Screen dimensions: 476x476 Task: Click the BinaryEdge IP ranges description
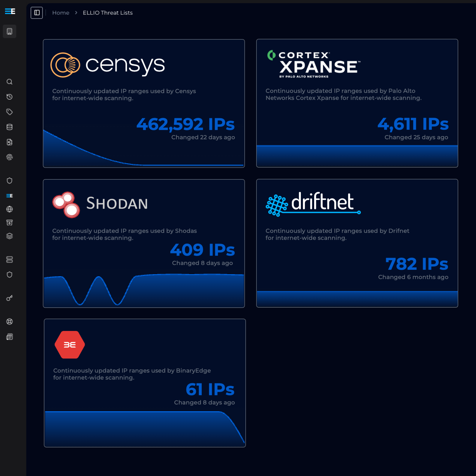click(132, 374)
